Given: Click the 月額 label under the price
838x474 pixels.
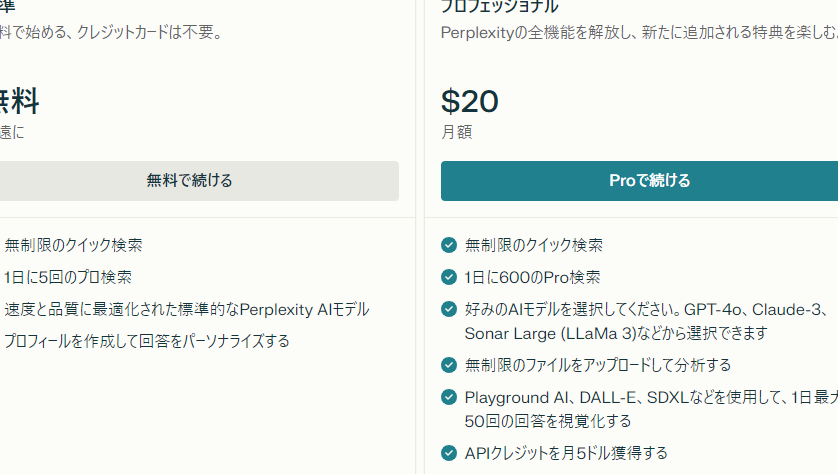Looking at the screenshot, I should [456, 132].
